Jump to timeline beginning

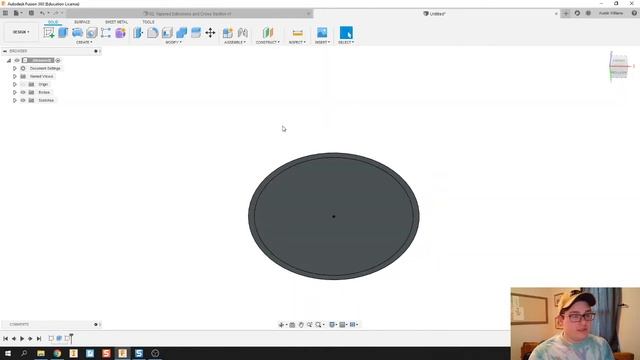5,338
